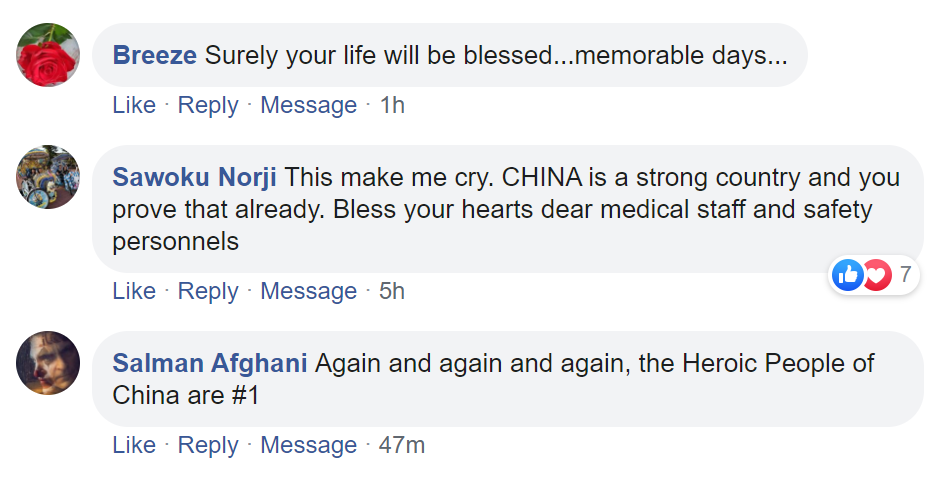
Task: Message Sawoku Norji from the comment
Action: [x=308, y=291]
